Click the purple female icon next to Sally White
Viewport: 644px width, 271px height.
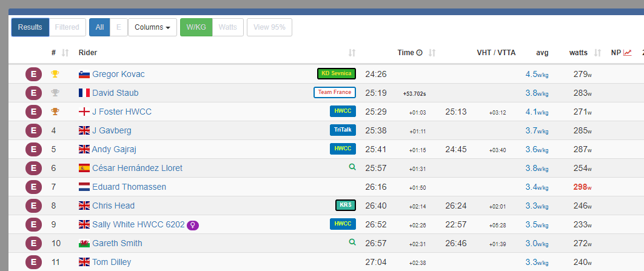193,225
